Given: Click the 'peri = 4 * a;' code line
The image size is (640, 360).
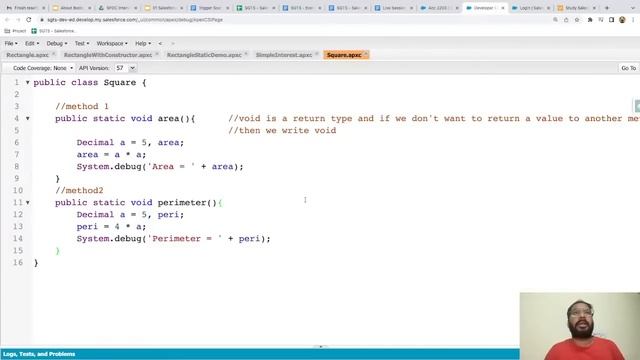Looking at the screenshot, I should point(111,227).
